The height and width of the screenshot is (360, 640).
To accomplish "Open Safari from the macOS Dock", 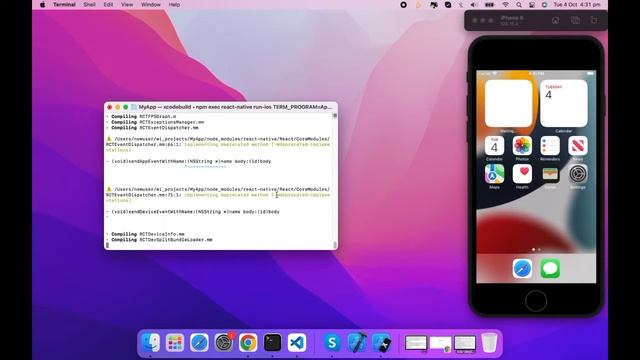I will [199, 342].
